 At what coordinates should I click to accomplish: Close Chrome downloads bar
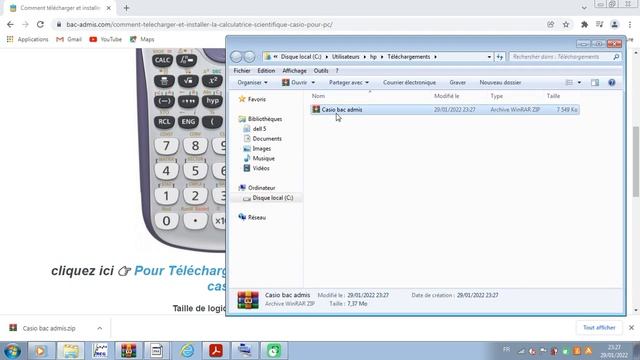point(631,328)
